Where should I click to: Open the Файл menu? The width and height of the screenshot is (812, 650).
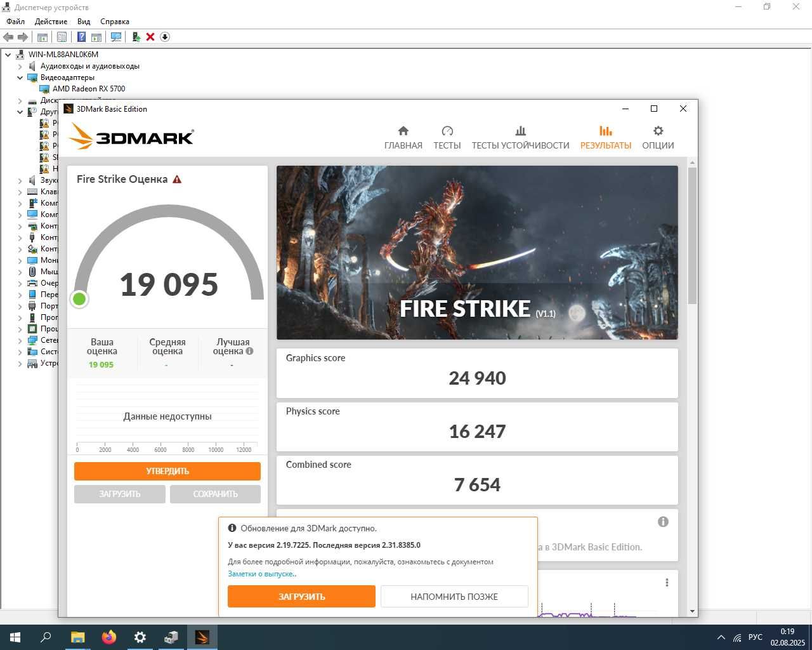(x=15, y=22)
